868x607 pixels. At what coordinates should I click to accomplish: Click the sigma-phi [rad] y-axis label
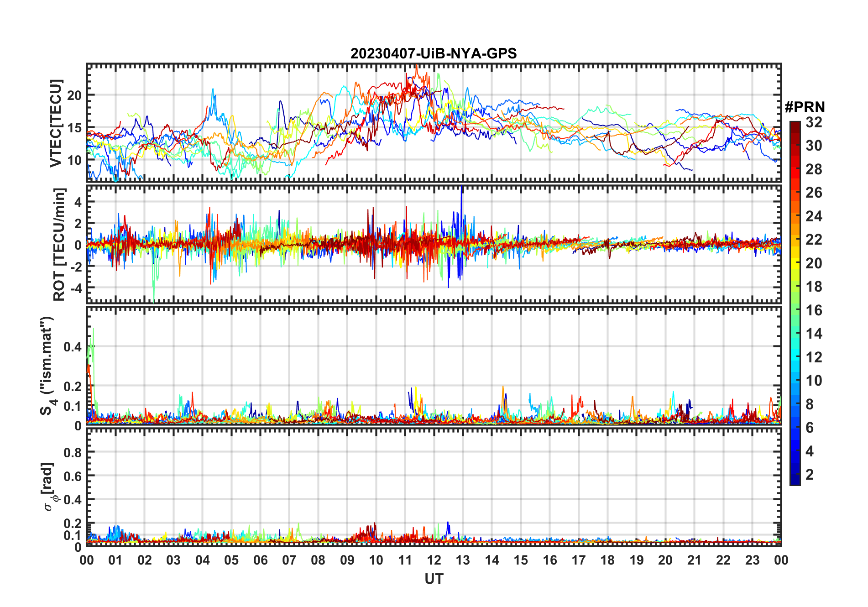pos(50,487)
